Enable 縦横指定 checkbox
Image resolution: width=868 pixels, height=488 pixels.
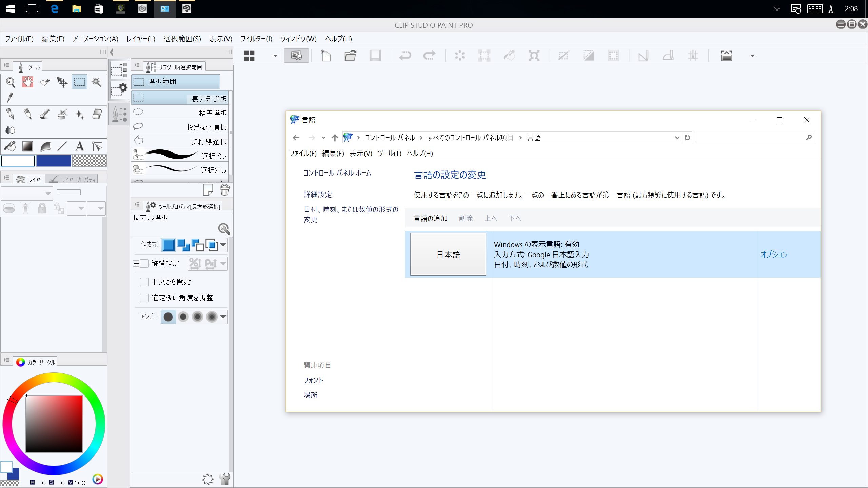coord(144,263)
